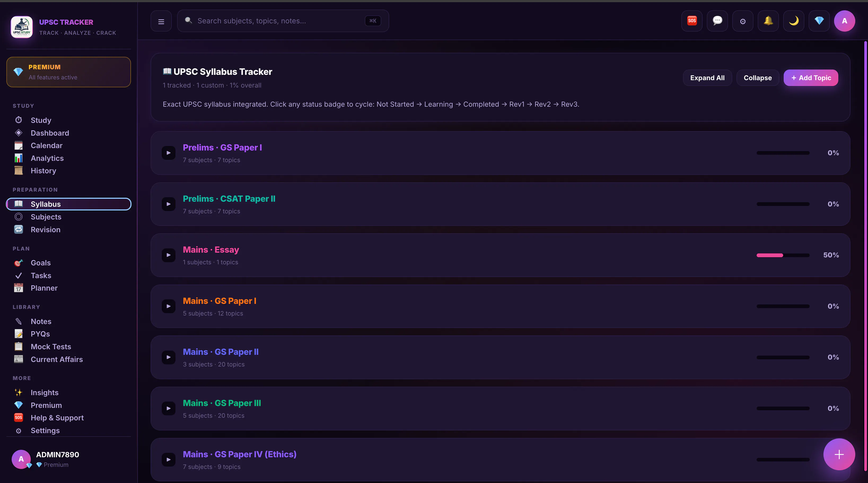Expand the Prelims GS Paper I section

[168, 153]
